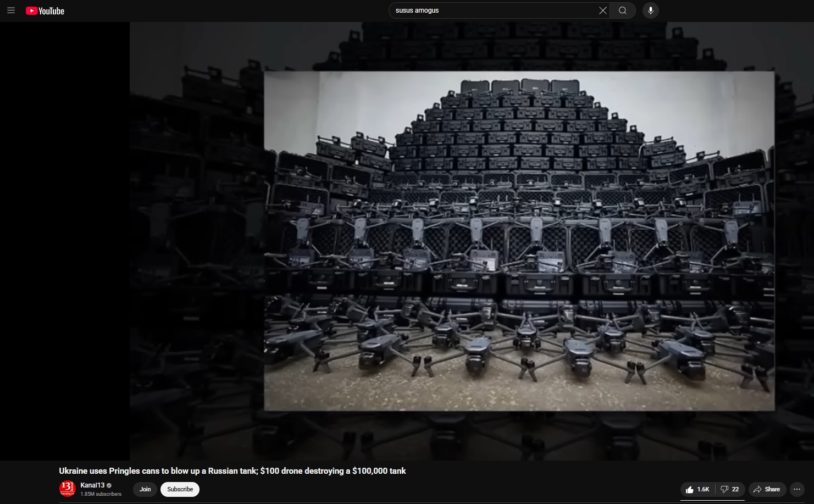
Task: Open the hamburger guide menu
Action: (x=11, y=10)
